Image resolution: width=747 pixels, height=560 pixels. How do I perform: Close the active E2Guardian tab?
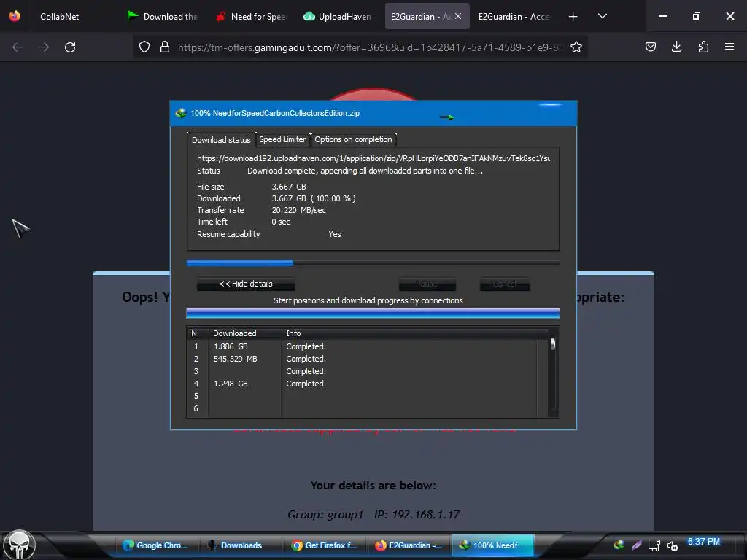(458, 16)
